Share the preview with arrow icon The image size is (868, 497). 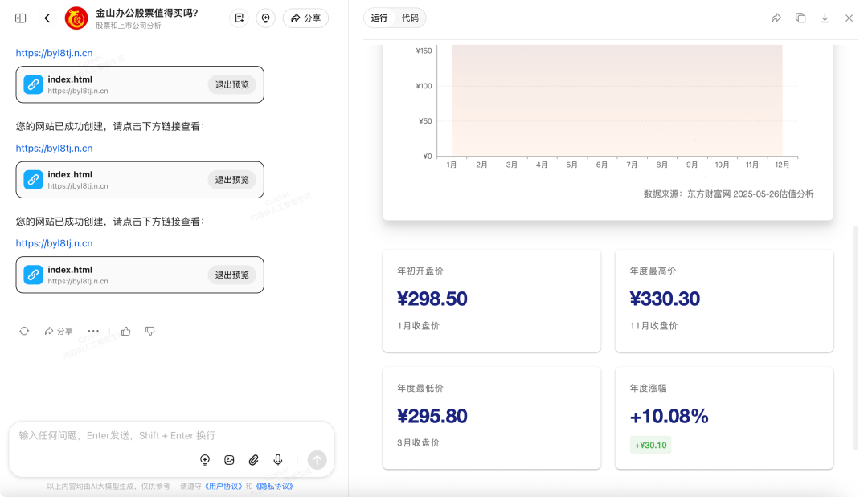[776, 18]
